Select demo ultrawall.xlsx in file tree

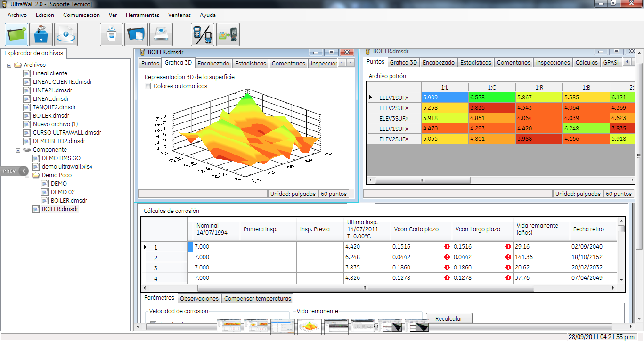tap(67, 167)
